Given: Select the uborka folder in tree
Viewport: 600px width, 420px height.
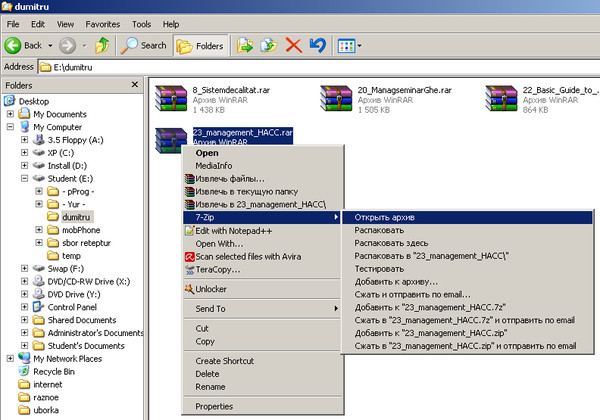Looking at the screenshot, I should [46, 410].
